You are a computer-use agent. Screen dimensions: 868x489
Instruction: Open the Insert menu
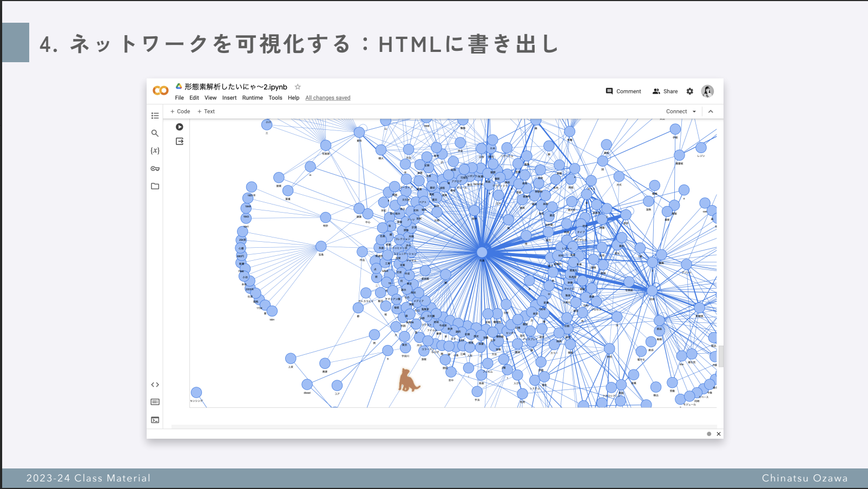(229, 98)
